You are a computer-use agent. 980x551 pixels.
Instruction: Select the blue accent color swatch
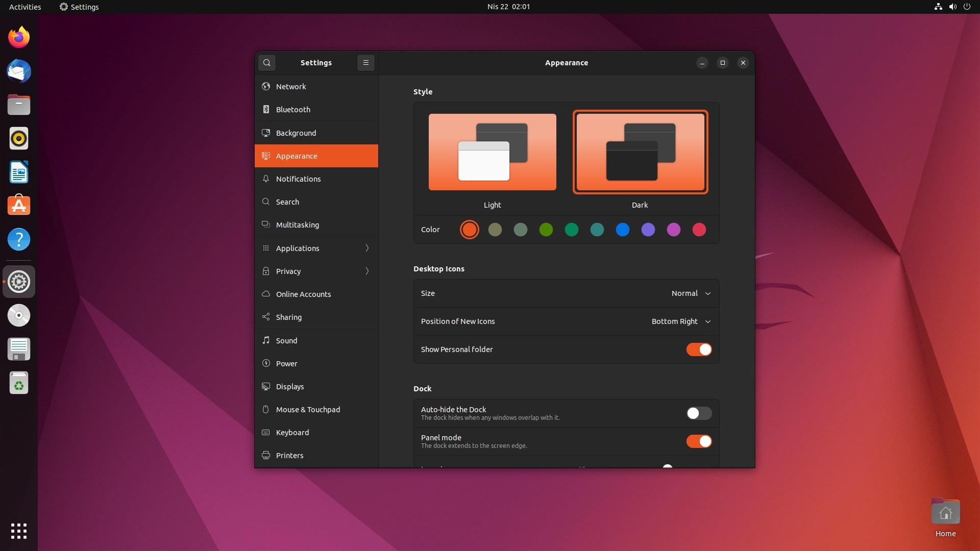pos(623,230)
